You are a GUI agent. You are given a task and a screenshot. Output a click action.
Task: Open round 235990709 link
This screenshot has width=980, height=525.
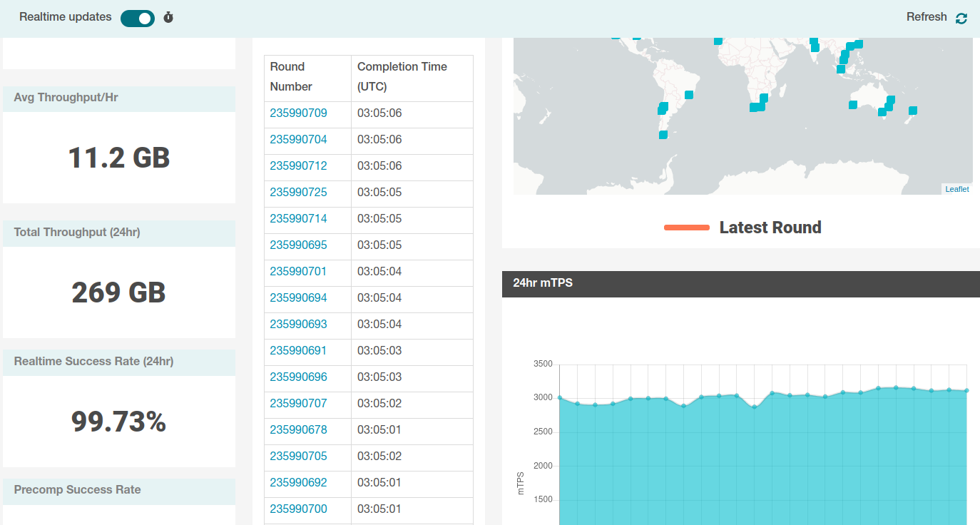coord(298,113)
